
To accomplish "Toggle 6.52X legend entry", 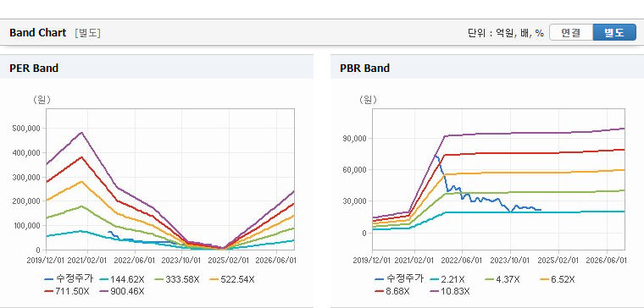I will click(557, 279).
